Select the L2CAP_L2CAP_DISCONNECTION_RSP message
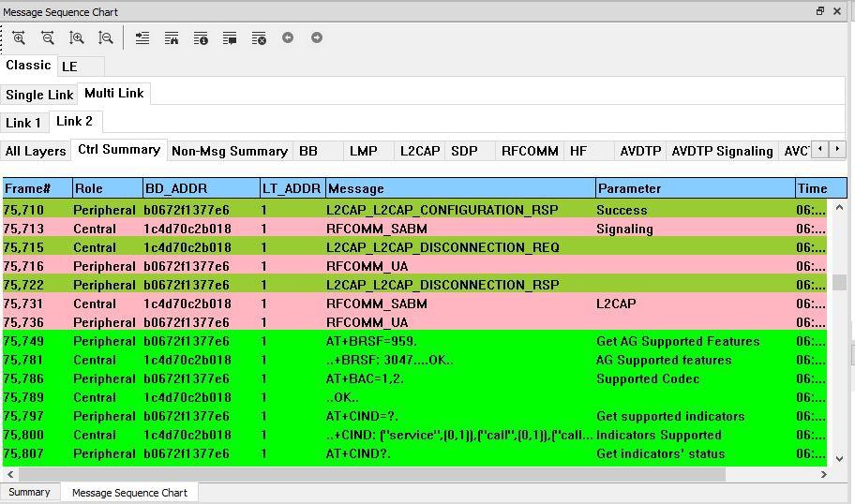Screen dimensions: 855x504 tap(442, 285)
